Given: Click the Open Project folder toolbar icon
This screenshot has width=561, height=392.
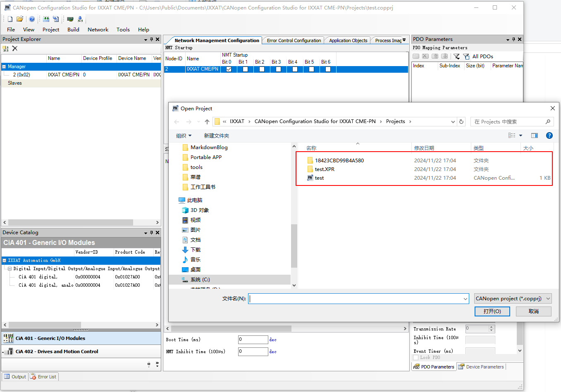Looking at the screenshot, I should (x=20, y=19).
